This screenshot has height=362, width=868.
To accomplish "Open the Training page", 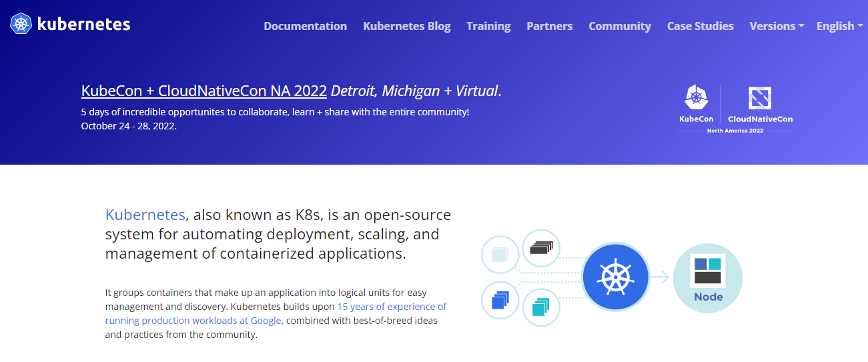I will click(488, 26).
